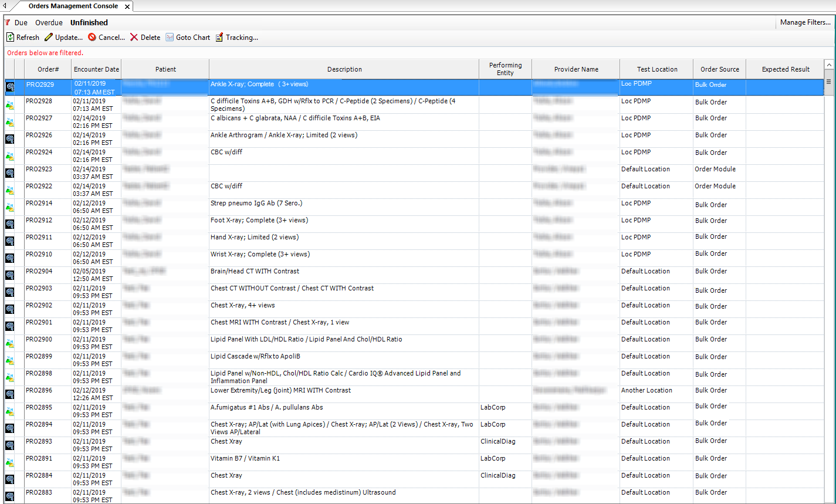836x504 pixels.
Task: Click the imaging icon for order PRO2883
Action: [10, 496]
